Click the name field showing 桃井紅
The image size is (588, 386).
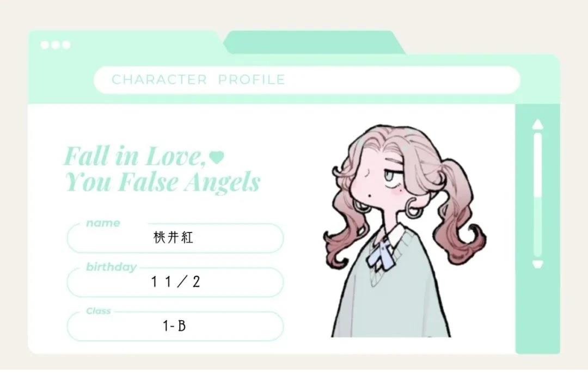point(175,238)
